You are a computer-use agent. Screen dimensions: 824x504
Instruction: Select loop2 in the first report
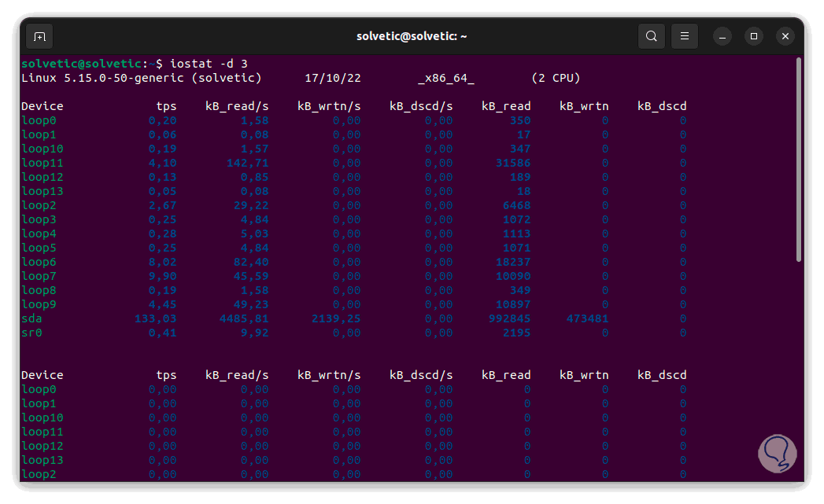39,206
